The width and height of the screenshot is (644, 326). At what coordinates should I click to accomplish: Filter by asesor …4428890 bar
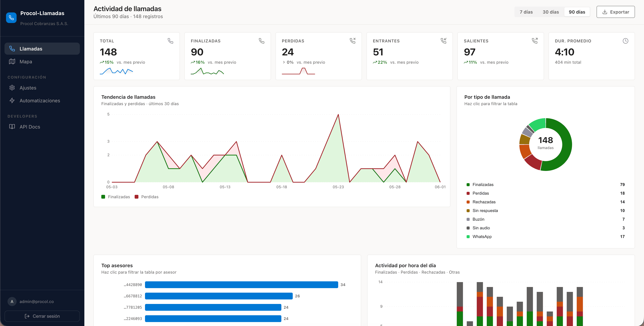[x=241, y=285]
